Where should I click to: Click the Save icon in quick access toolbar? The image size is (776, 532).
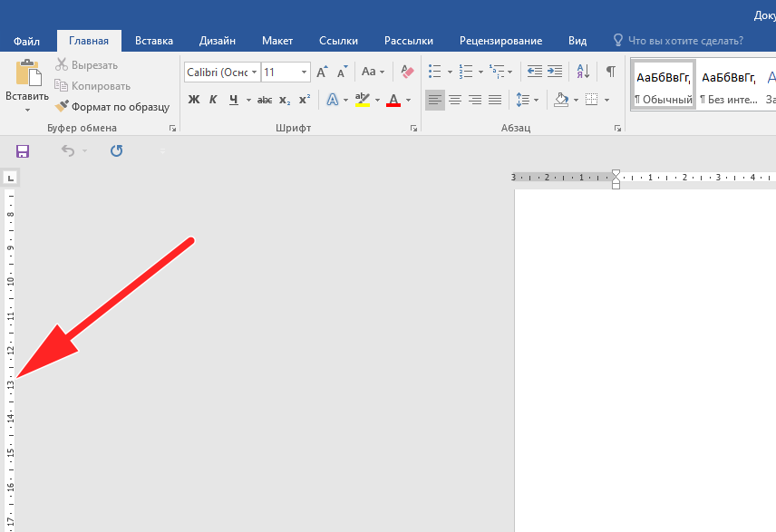pos(23,151)
